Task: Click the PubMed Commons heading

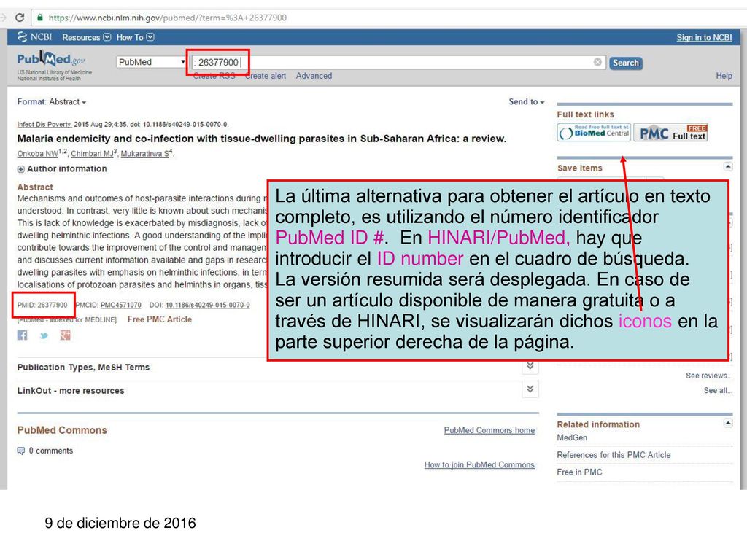Action: (x=62, y=430)
